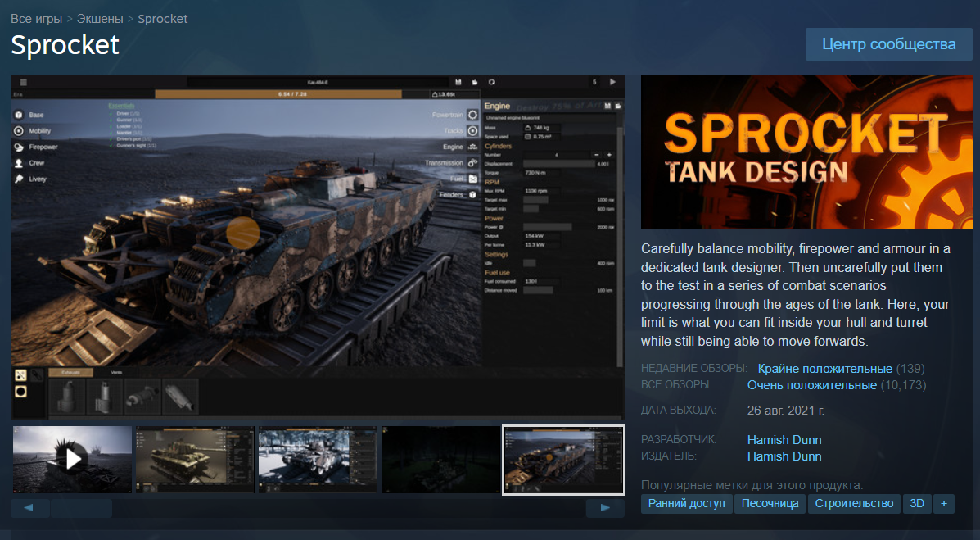Select the tan desert tank thumbnail
The height and width of the screenshot is (540, 980).
195,459
